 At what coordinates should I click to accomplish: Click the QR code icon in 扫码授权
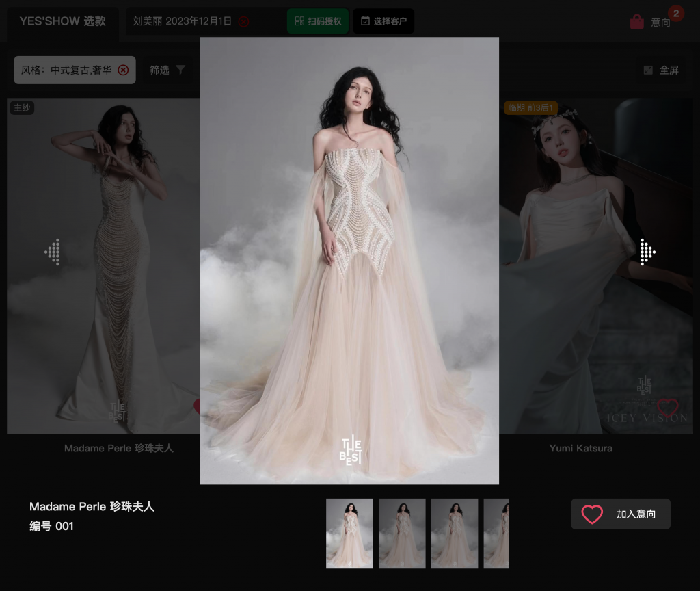click(299, 21)
